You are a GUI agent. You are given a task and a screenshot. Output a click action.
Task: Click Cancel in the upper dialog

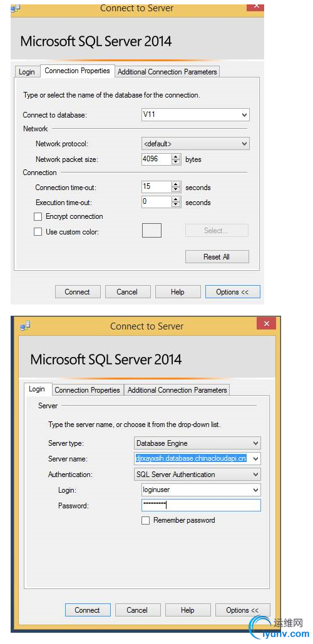click(127, 292)
